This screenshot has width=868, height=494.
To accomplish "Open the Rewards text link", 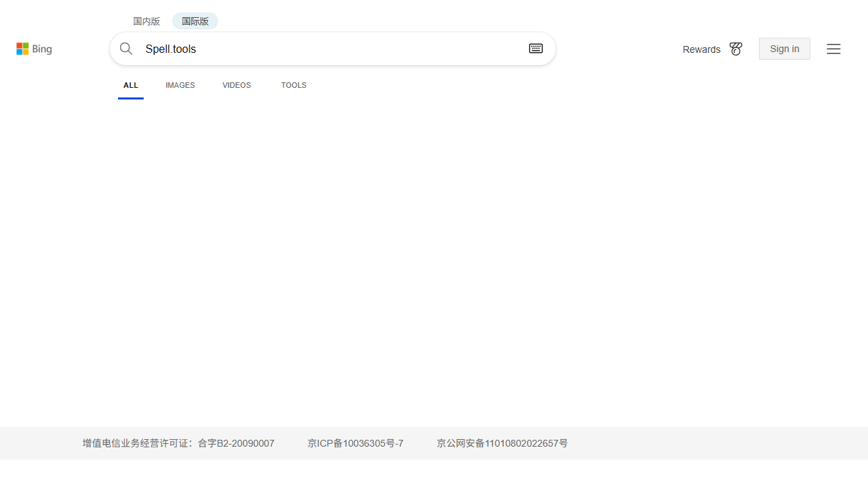I will tap(701, 49).
